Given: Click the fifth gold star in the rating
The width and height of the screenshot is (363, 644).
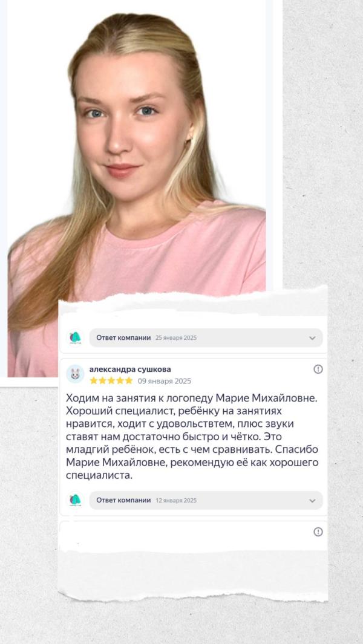Looking at the screenshot, I should pos(129,381).
